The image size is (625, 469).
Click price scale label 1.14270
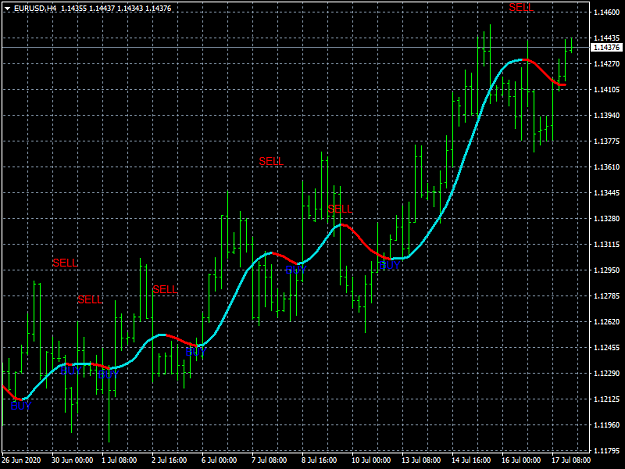(x=607, y=64)
